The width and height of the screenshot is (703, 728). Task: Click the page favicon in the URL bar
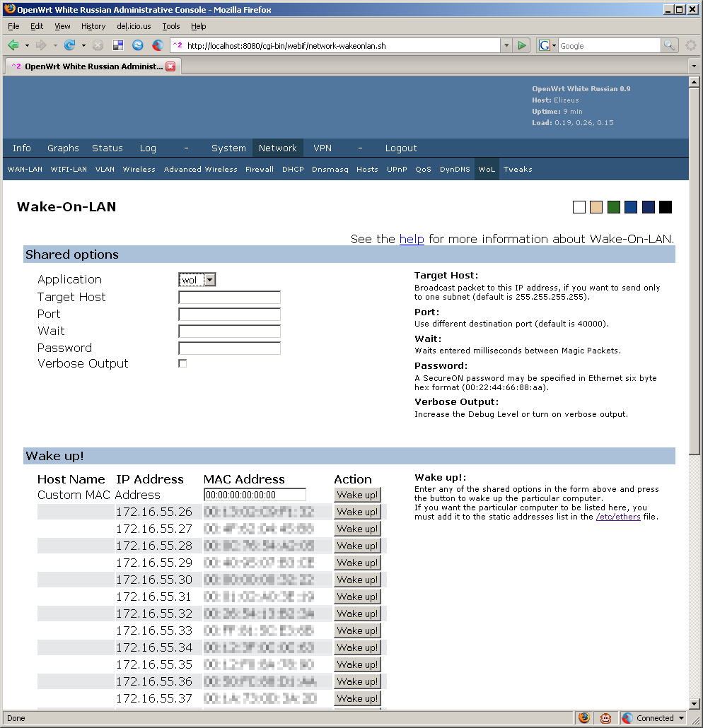pyautogui.click(x=178, y=45)
